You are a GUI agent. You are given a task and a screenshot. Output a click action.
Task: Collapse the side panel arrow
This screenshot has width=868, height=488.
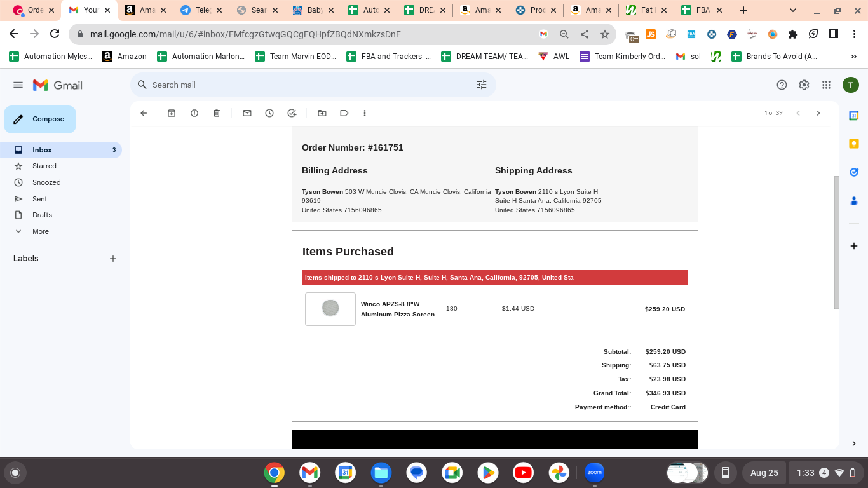(x=854, y=444)
